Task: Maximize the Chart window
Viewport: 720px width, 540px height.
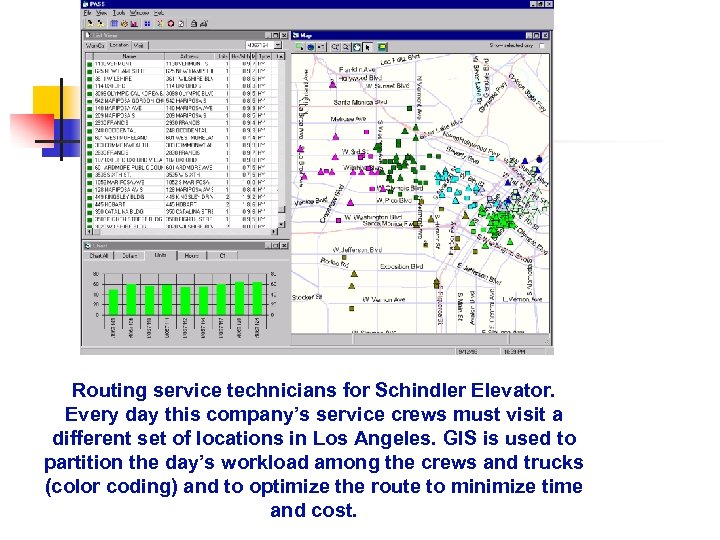Action: [276, 246]
